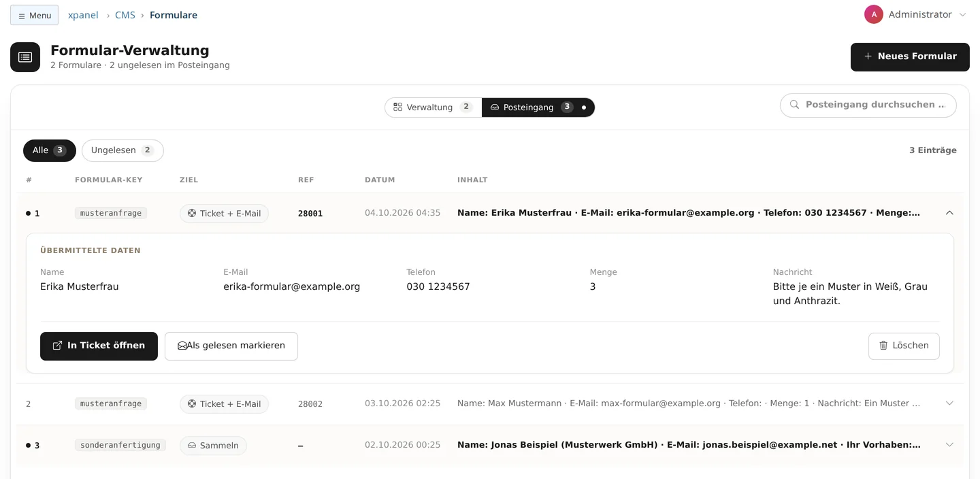Click reference number 28001
980x479 pixels.
310,214
